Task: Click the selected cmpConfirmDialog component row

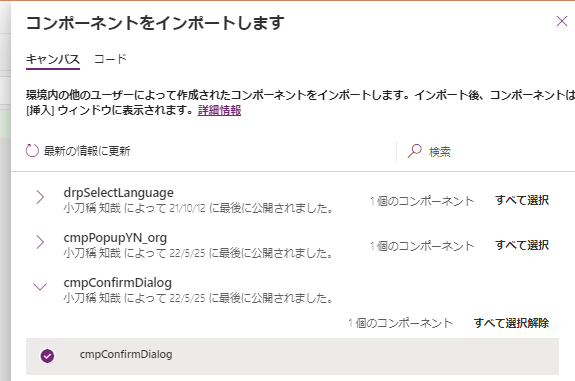Action: (x=292, y=356)
